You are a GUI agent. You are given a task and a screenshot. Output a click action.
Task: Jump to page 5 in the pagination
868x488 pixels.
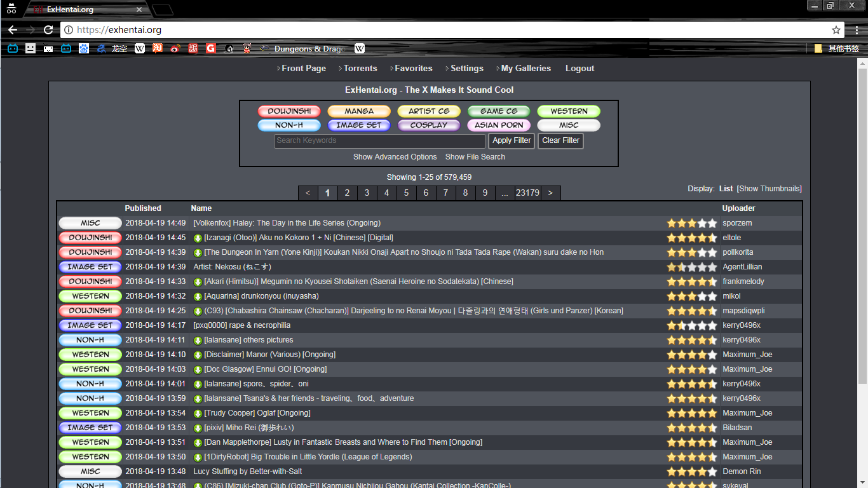coord(406,193)
